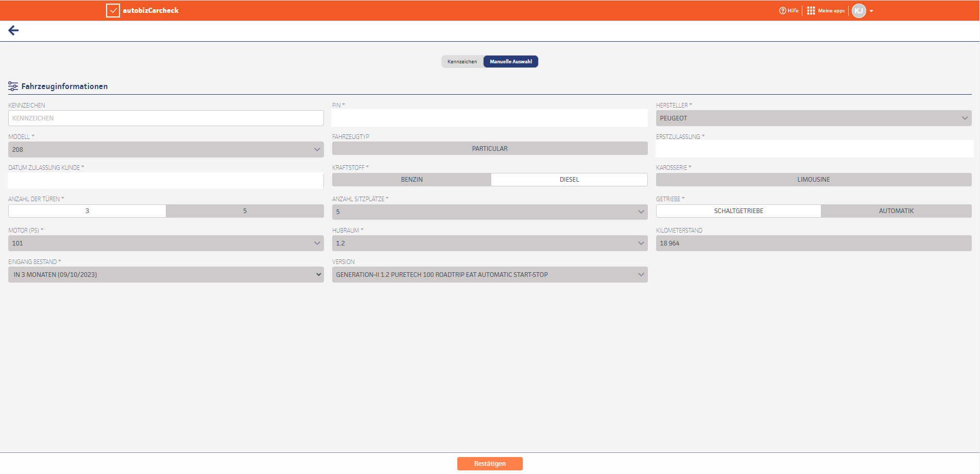Click the autobizCarcheck checkmark logo
The height and width of the screenshot is (474, 980).
[113, 10]
